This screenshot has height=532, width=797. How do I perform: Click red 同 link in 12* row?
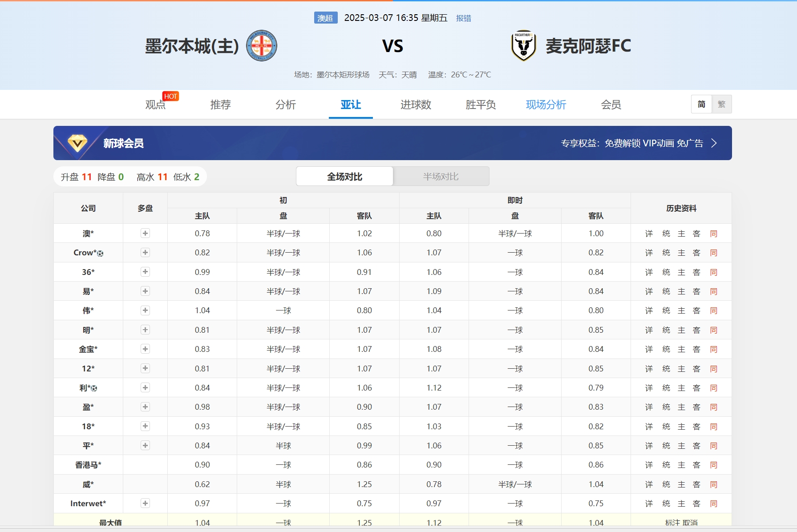(x=714, y=369)
